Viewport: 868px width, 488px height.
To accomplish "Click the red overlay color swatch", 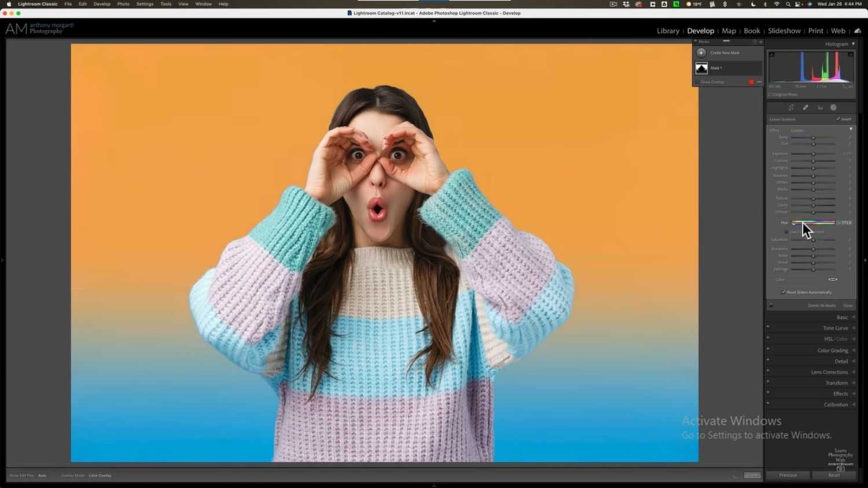I will point(751,82).
